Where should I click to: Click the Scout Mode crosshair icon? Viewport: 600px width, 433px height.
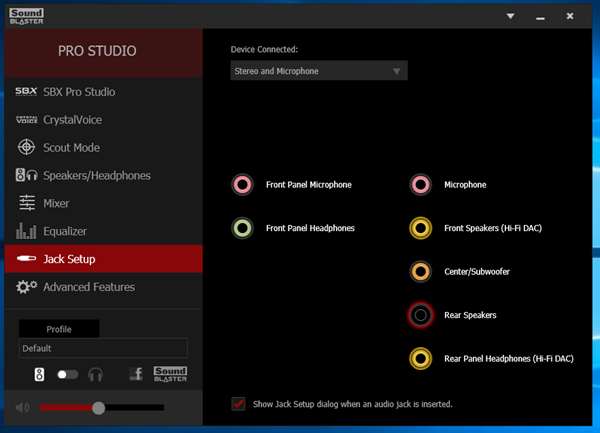26,147
